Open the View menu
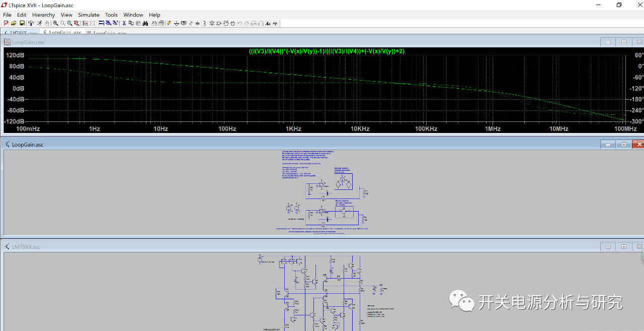This screenshot has height=331, width=644. tap(66, 15)
